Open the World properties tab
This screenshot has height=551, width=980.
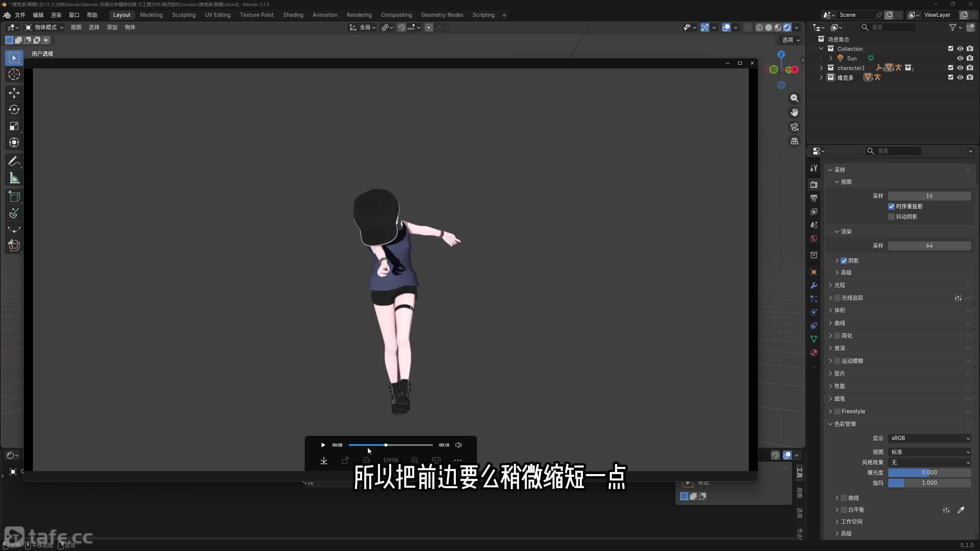(814, 238)
